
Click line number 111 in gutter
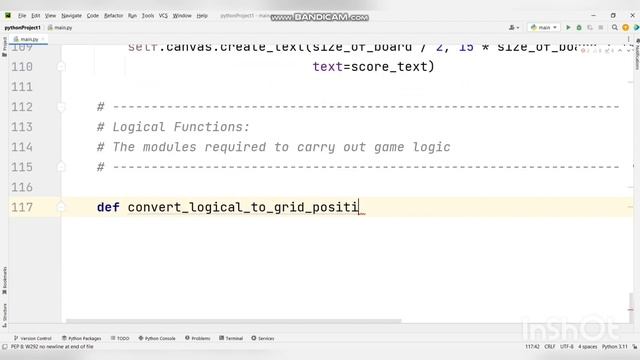click(x=22, y=87)
